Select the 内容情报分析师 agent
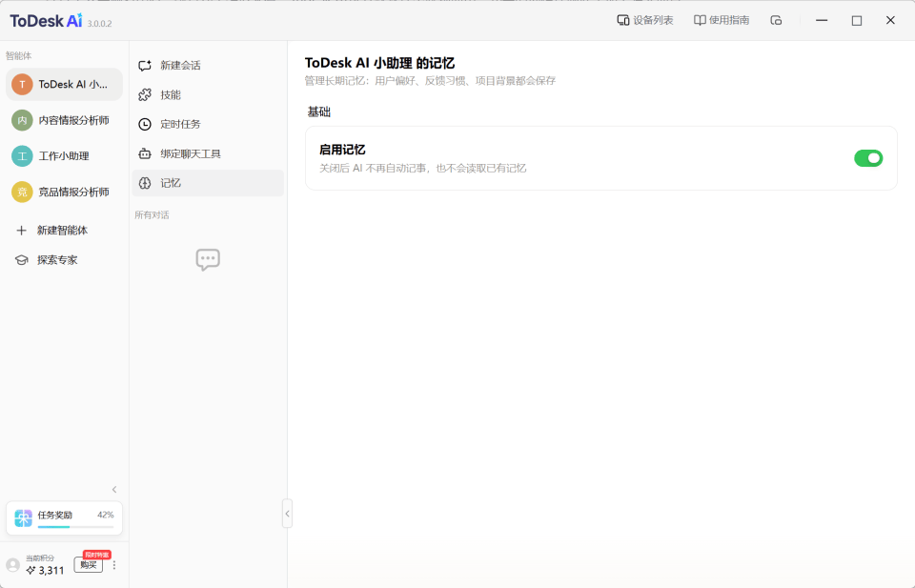The height and width of the screenshot is (588, 915). [64, 120]
